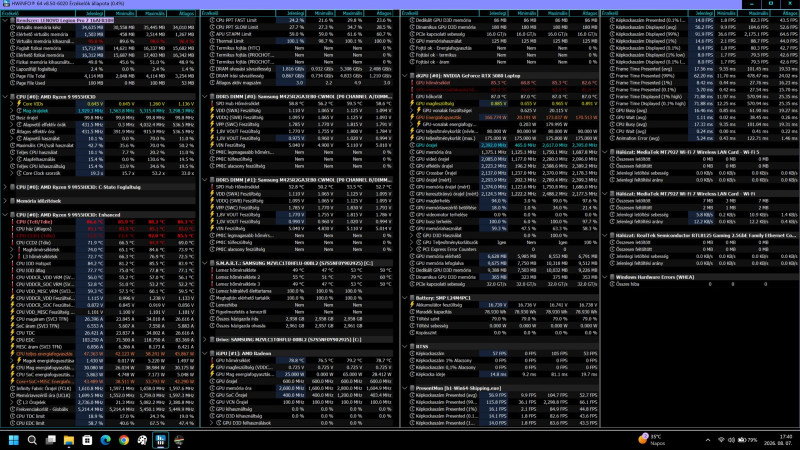This screenshot has width=800, height=450.
Task: Open Task View from the taskbar
Action: click(x=51, y=440)
